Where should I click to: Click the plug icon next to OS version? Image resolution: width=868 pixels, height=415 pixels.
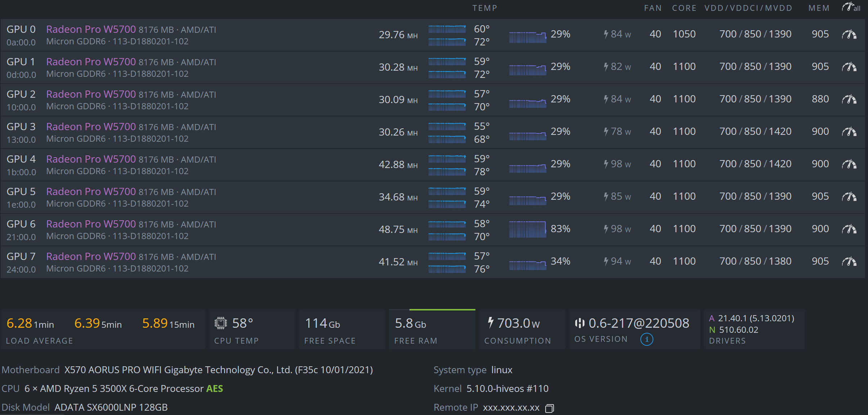[x=580, y=323]
